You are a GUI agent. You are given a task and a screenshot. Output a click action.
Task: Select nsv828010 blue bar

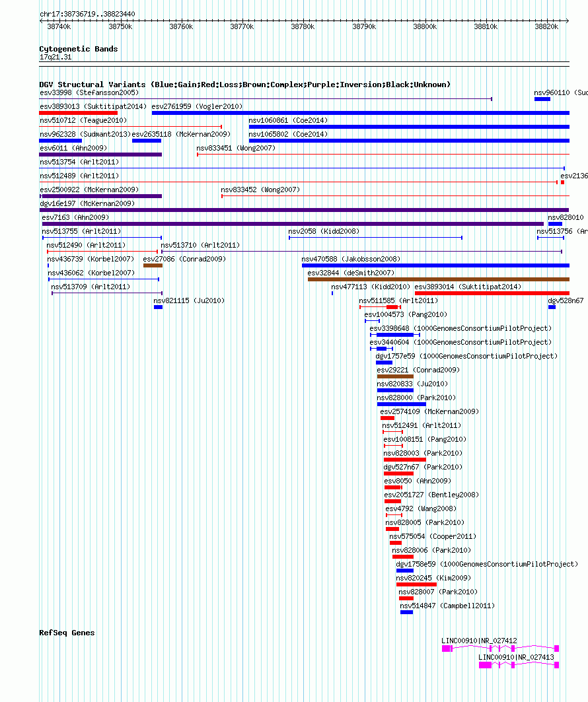555,224
